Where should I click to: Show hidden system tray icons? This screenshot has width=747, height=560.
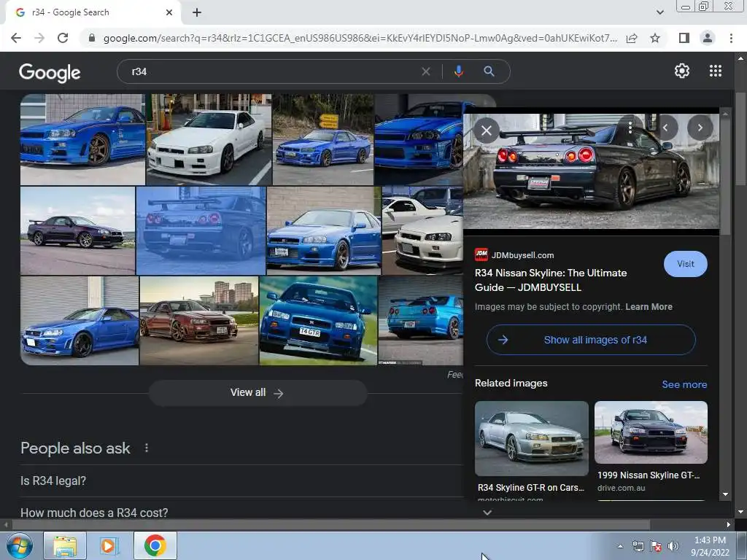pos(620,546)
